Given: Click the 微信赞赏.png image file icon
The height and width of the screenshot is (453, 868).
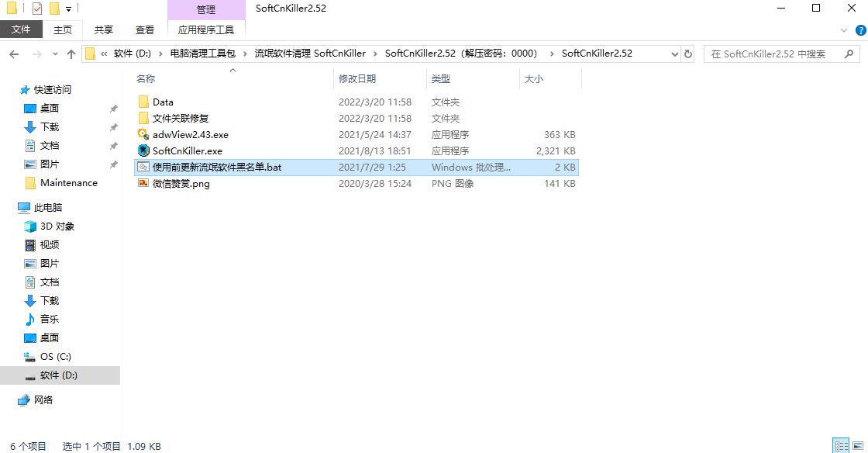Looking at the screenshot, I should pos(143,184).
